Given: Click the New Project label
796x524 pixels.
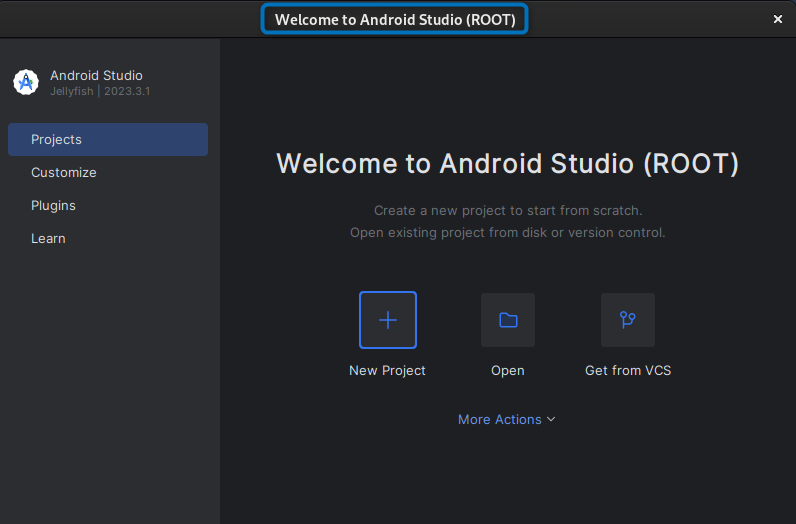Looking at the screenshot, I should pos(387,371).
